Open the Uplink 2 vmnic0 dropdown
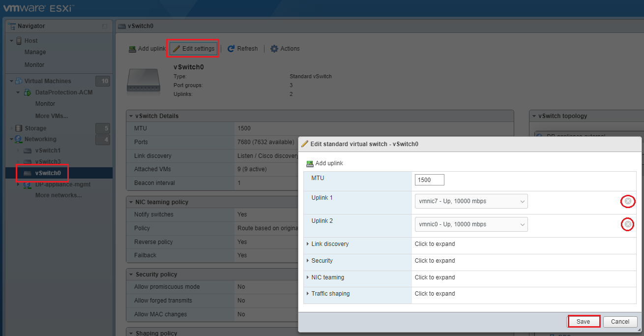Screen dimensions: 644x336 [471, 224]
